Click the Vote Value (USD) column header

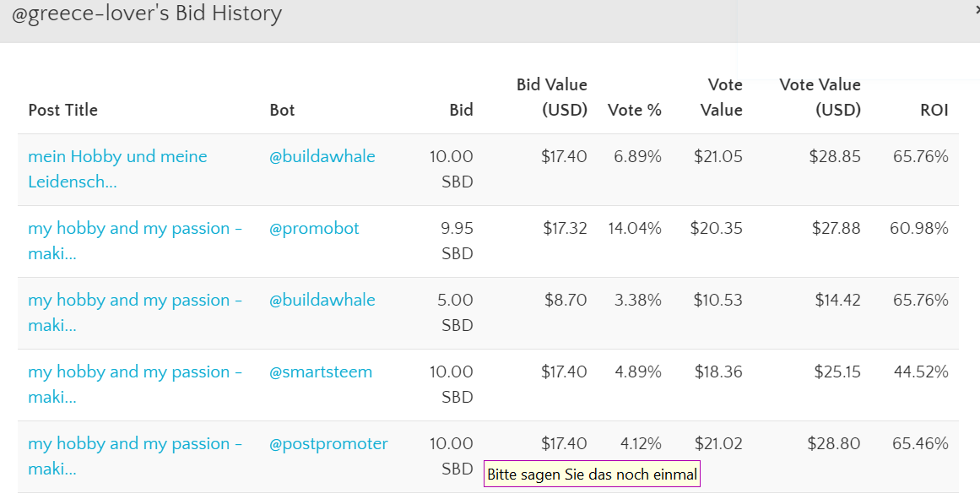(820, 97)
